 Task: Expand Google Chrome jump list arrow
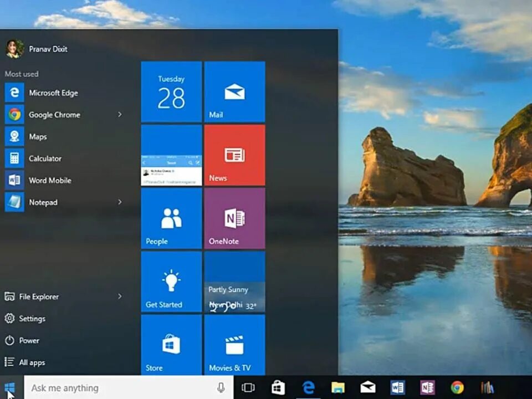tap(120, 115)
